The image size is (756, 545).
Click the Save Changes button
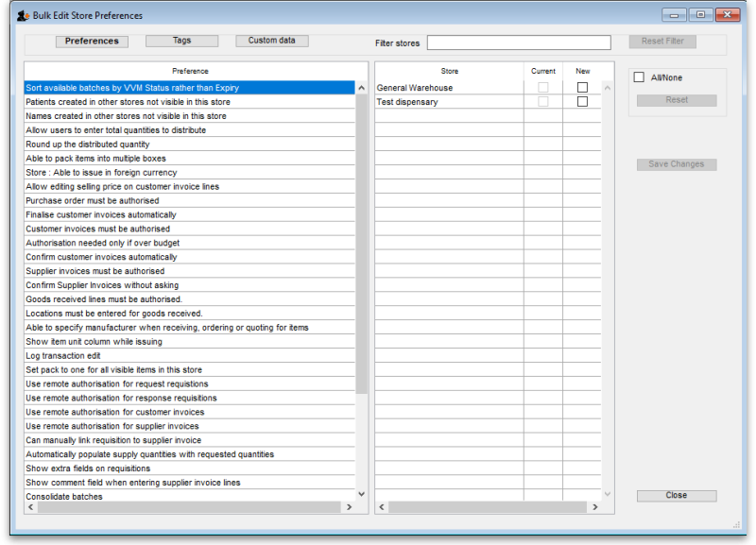coord(677,164)
